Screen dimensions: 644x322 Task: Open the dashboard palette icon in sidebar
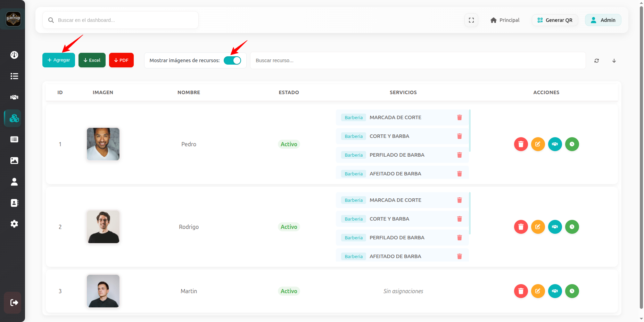coord(14,55)
